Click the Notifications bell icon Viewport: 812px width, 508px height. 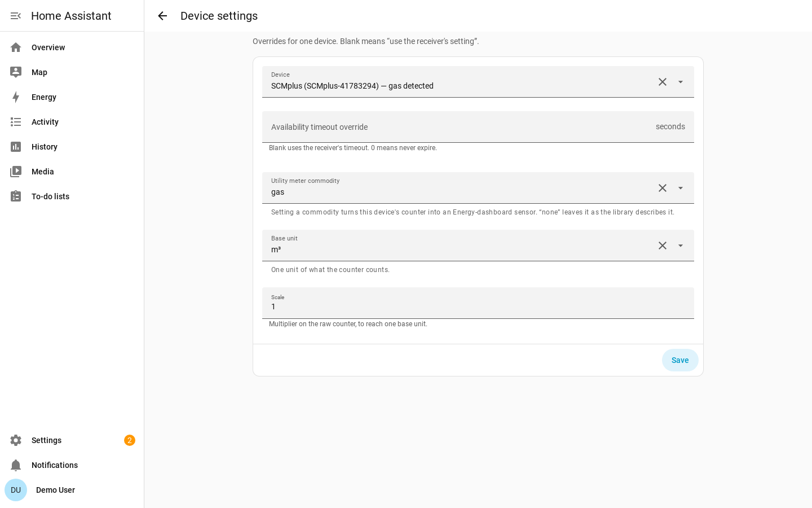point(16,465)
